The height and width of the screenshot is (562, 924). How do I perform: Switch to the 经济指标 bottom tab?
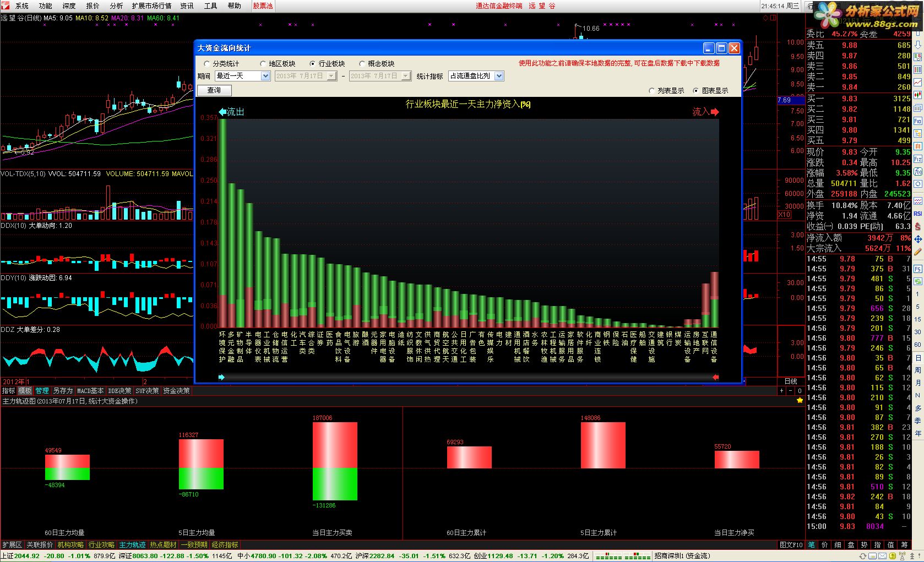pos(225,545)
